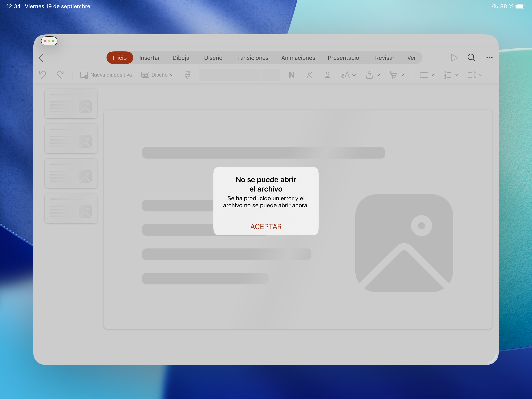Tap the undo arrow icon
Image resolution: width=532 pixels, height=399 pixels.
(43, 75)
